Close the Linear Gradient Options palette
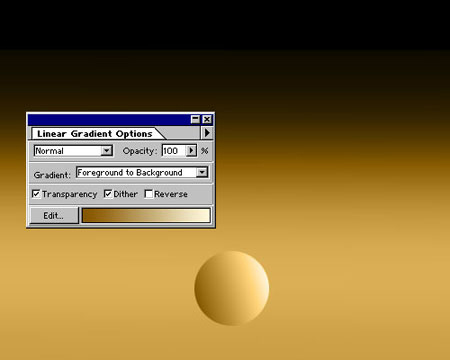450x360 pixels. click(x=207, y=119)
